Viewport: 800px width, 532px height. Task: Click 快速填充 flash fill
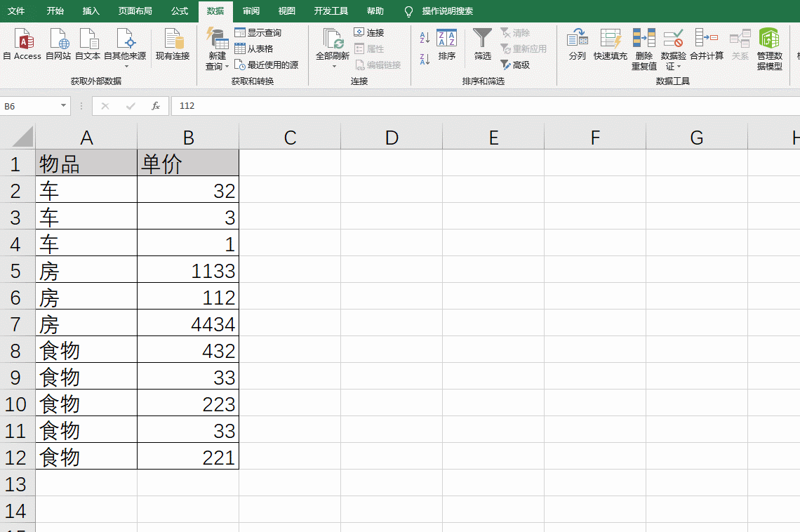(611, 45)
